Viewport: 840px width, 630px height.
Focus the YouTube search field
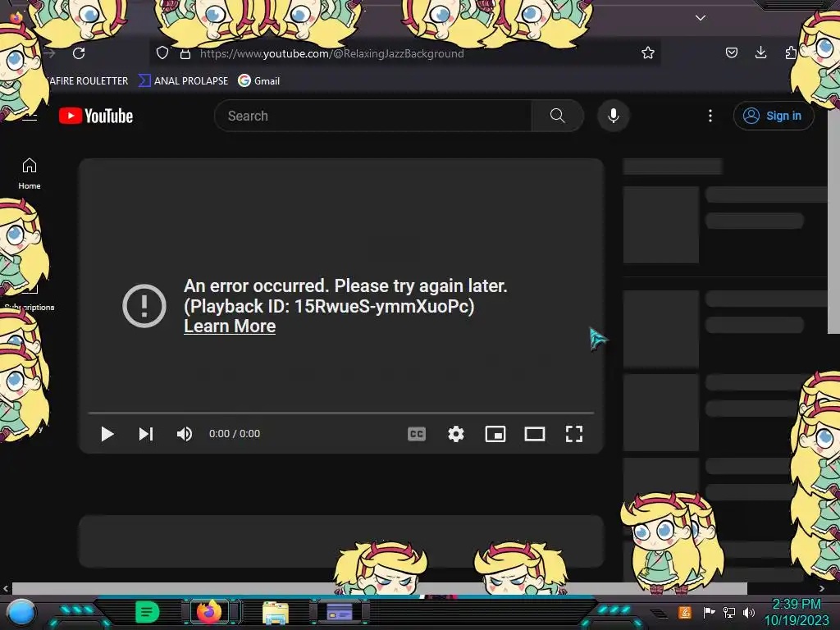(x=373, y=116)
